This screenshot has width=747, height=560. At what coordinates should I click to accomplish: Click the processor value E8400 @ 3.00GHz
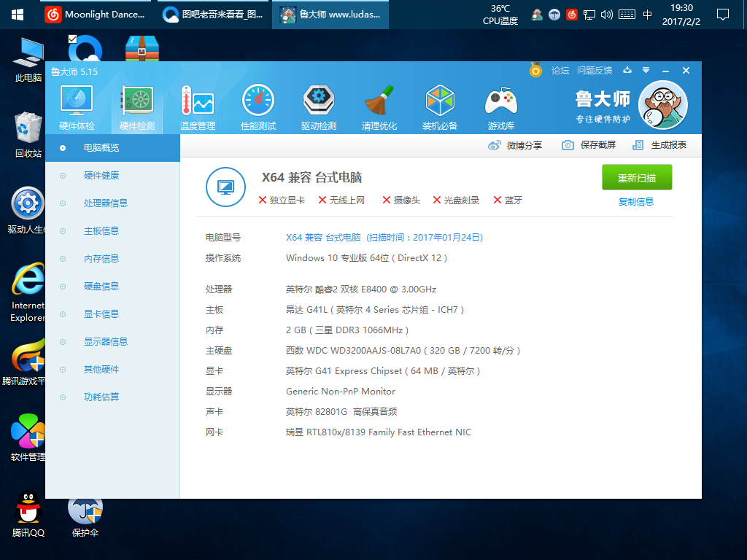tap(361, 289)
